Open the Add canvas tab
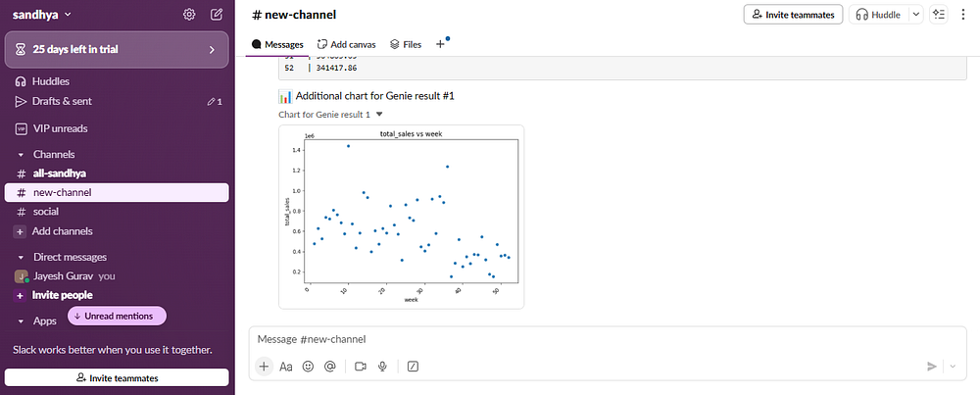 pyautogui.click(x=348, y=44)
